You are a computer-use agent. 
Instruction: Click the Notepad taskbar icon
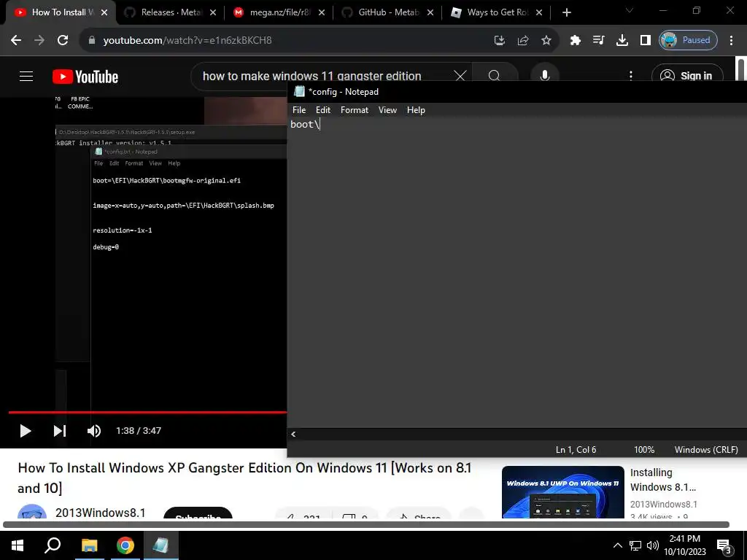161,545
